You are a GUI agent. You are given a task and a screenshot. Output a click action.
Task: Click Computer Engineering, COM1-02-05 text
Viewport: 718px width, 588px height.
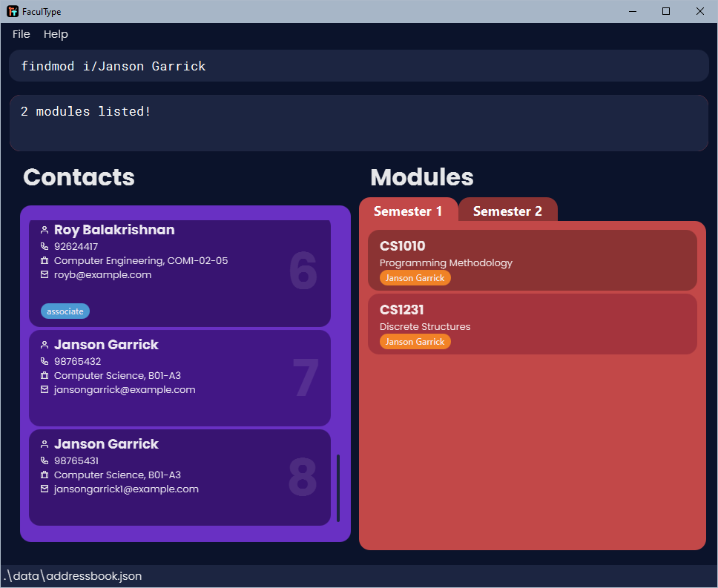pos(141,260)
